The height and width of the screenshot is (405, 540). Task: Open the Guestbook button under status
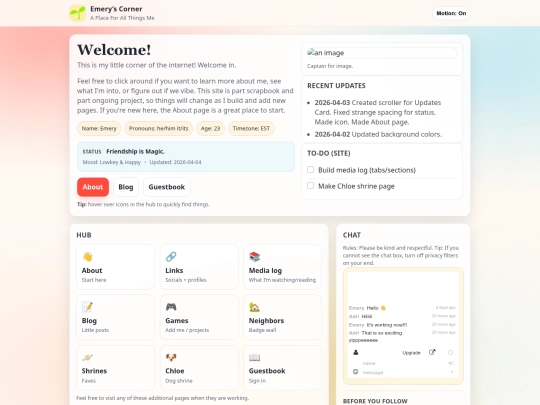(167, 187)
